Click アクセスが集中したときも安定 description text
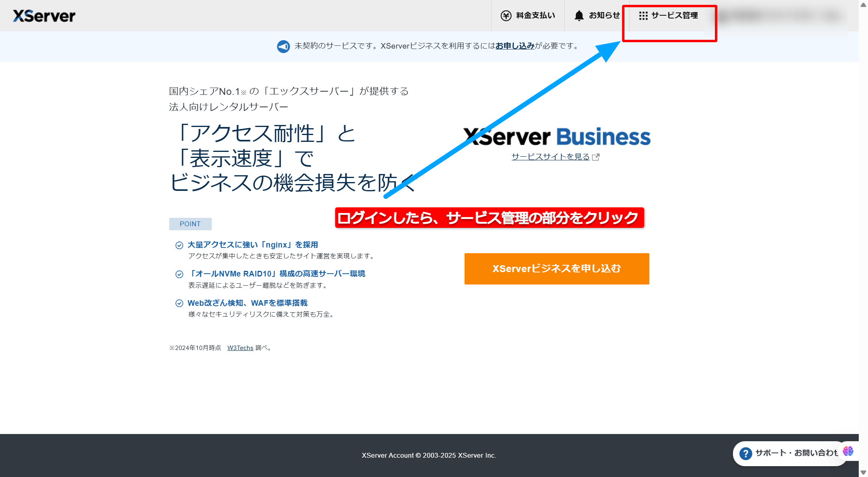The width and height of the screenshot is (868, 477). pyautogui.click(x=282, y=256)
